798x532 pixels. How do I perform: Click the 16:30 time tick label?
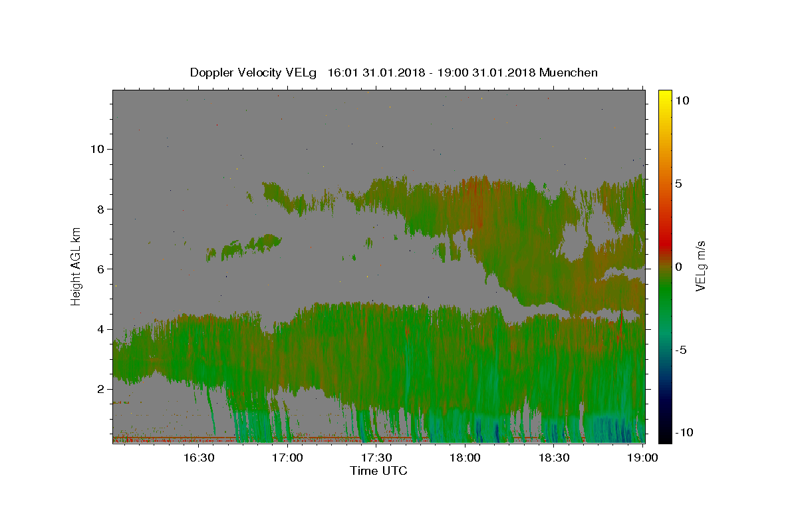198,458
